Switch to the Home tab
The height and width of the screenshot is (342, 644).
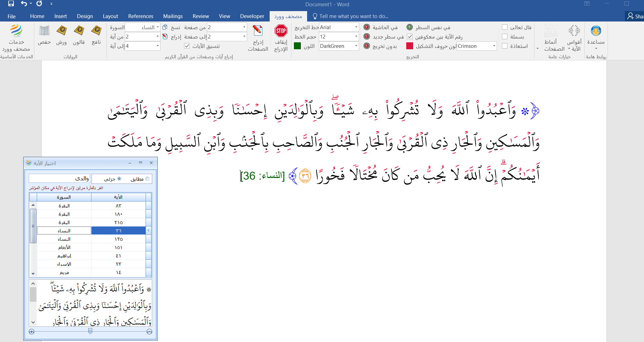pos(37,16)
